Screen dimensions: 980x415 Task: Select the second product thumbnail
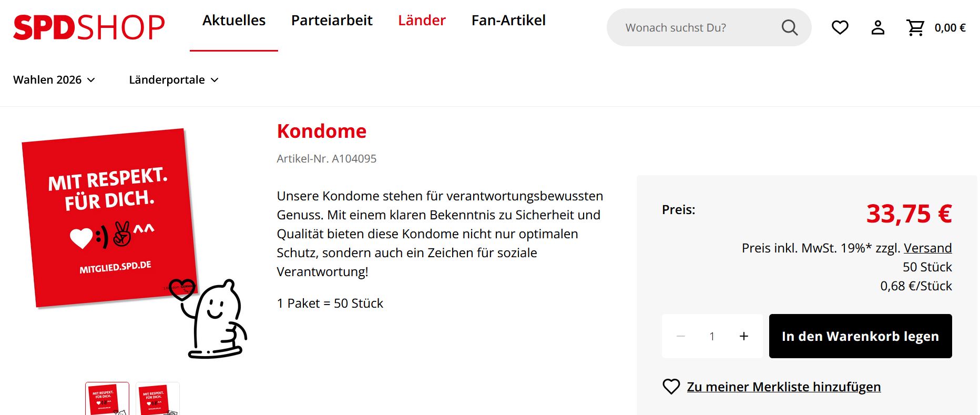click(x=158, y=400)
